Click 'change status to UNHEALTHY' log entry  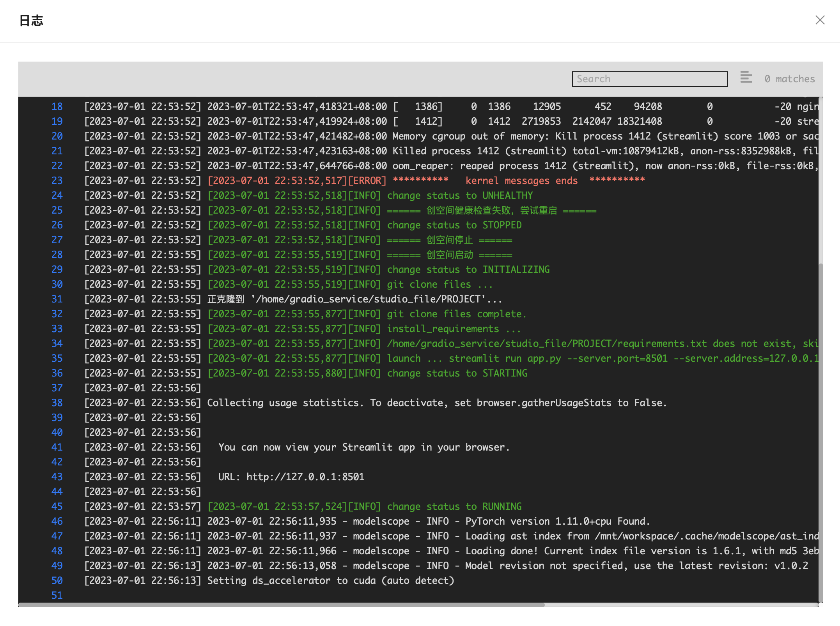coord(460,196)
